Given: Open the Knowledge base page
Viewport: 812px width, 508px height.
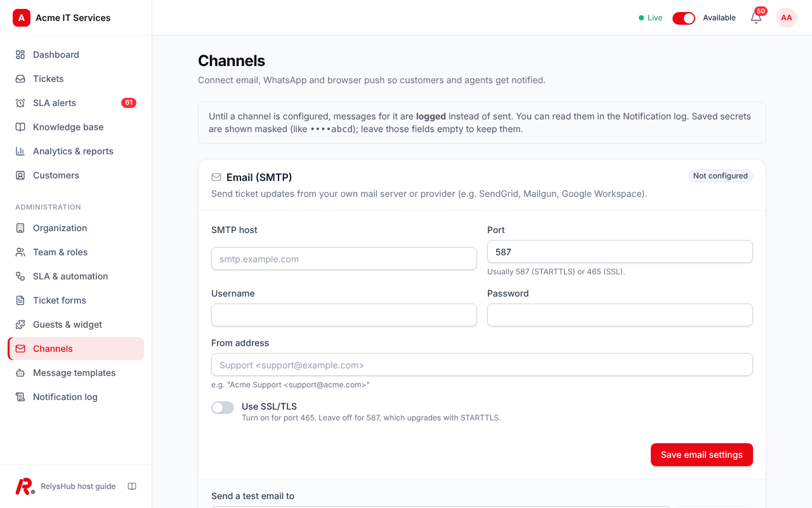Looking at the screenshot, I should tap(76, 127).
